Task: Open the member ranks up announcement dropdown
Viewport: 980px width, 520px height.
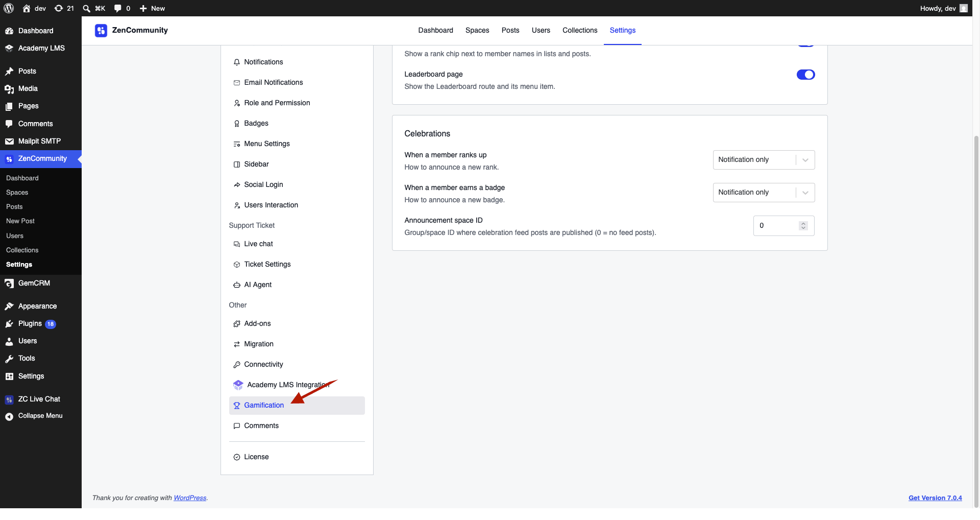Action: [x=764, y=160]
